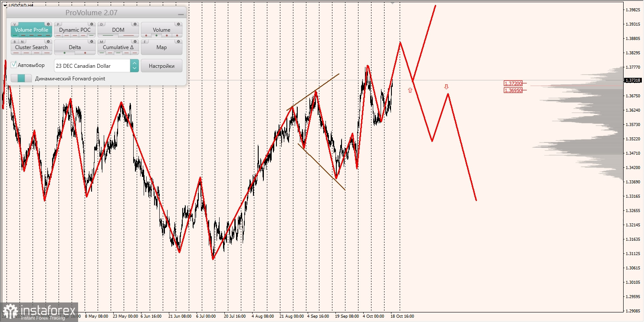Screen dimensions: 644x322
Task: Open DOM gear settings icon
Action: 135,24
